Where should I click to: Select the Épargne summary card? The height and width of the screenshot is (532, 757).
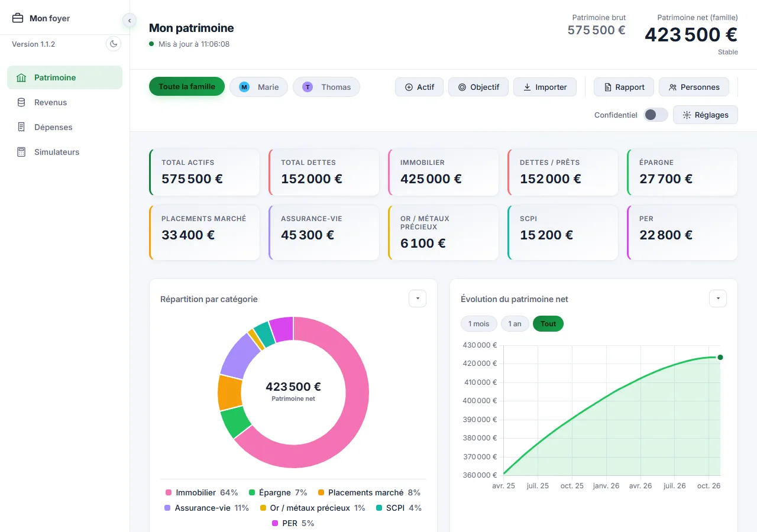[x=682, y=172]
